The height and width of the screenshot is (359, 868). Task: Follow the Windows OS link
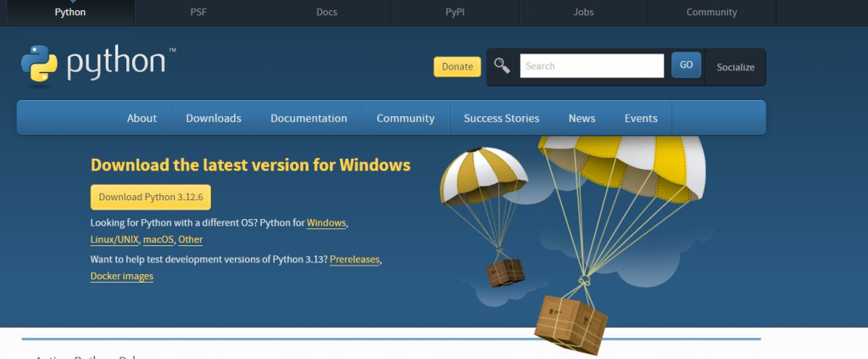[326, 223]
